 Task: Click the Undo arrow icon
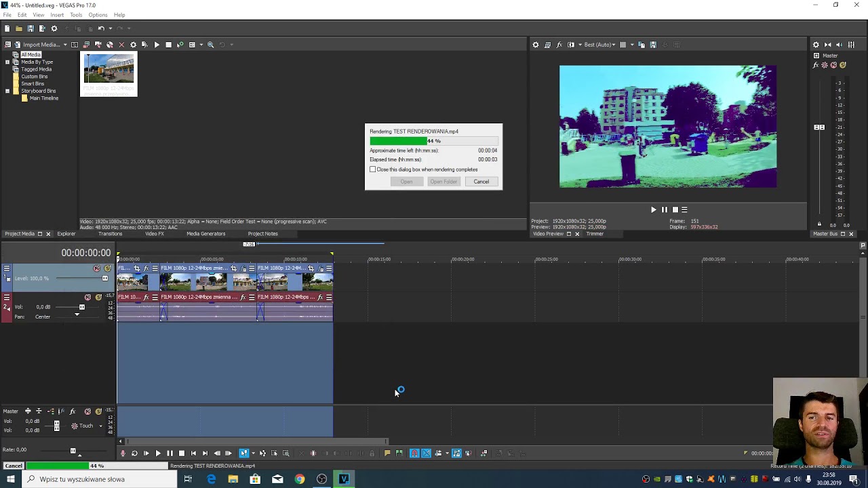[101, 28]
